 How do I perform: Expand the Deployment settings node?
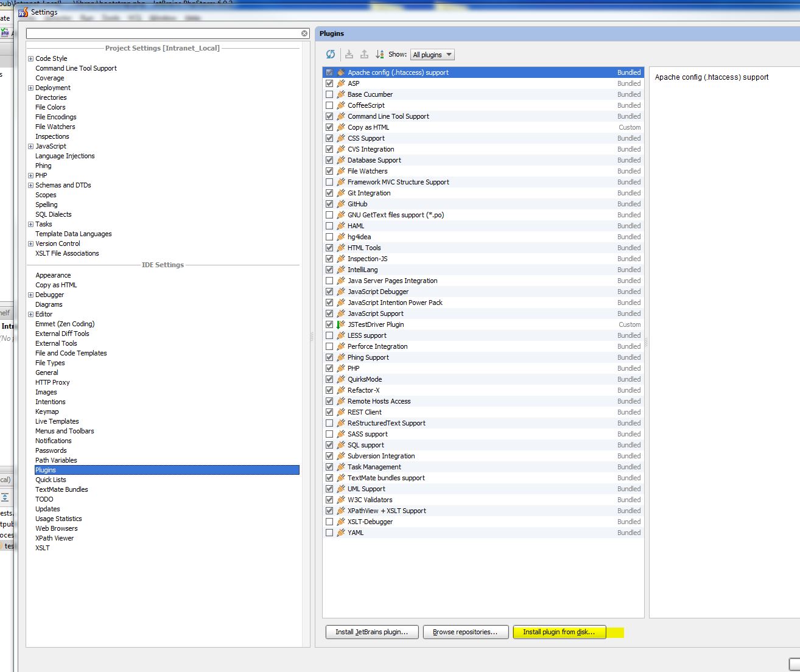pyautogui.click(x=30, y=88)
